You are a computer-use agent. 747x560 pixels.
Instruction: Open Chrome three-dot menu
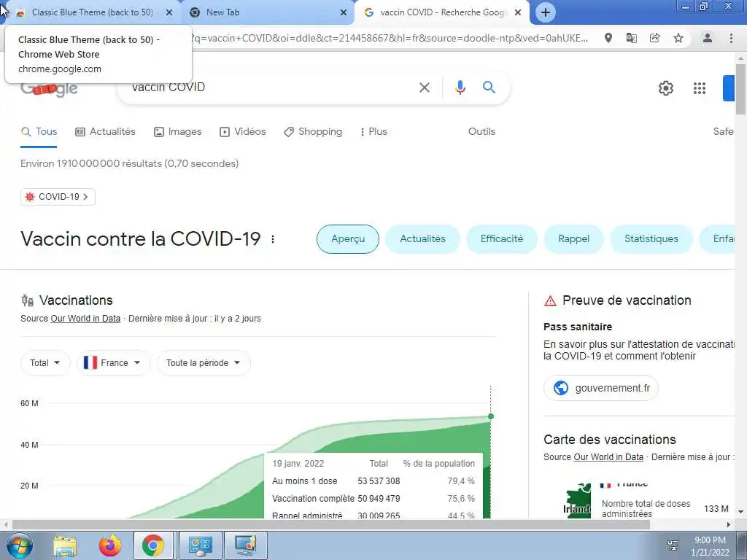(x=731, y=38)
